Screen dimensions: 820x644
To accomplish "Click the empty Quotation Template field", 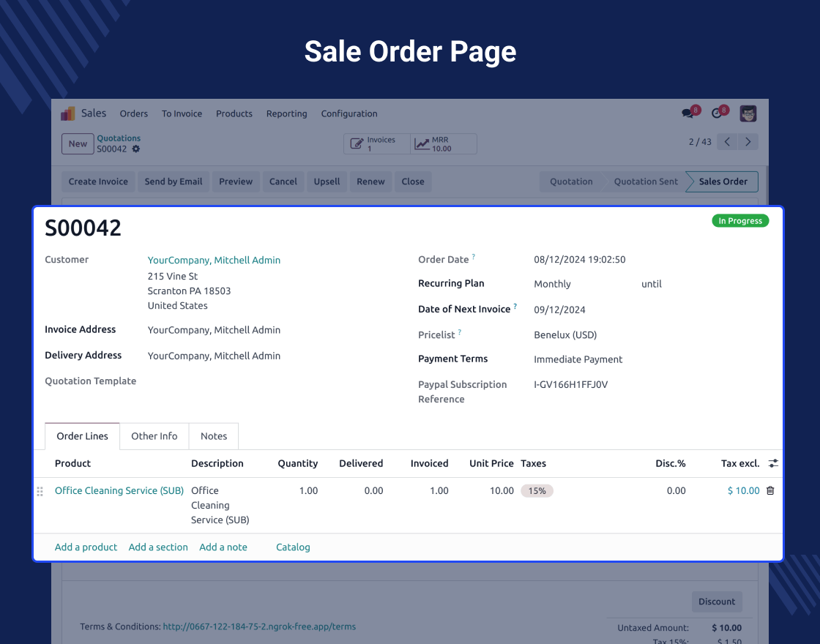I will [269, 381].
